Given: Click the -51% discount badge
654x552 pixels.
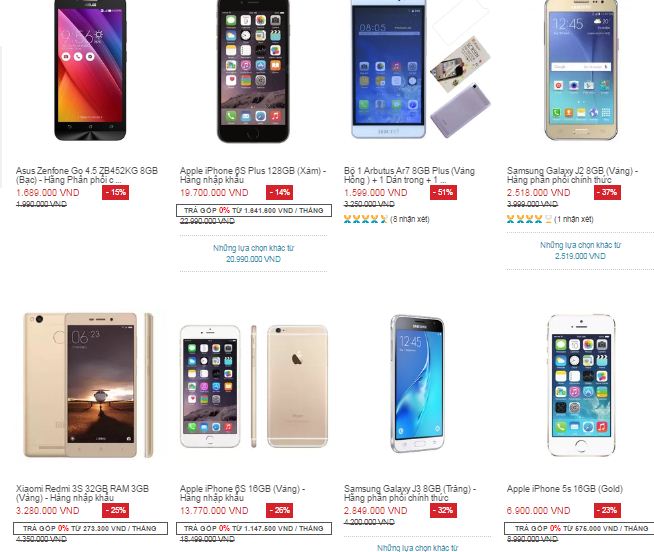Looking at the screenshot, I should point(443,192).
